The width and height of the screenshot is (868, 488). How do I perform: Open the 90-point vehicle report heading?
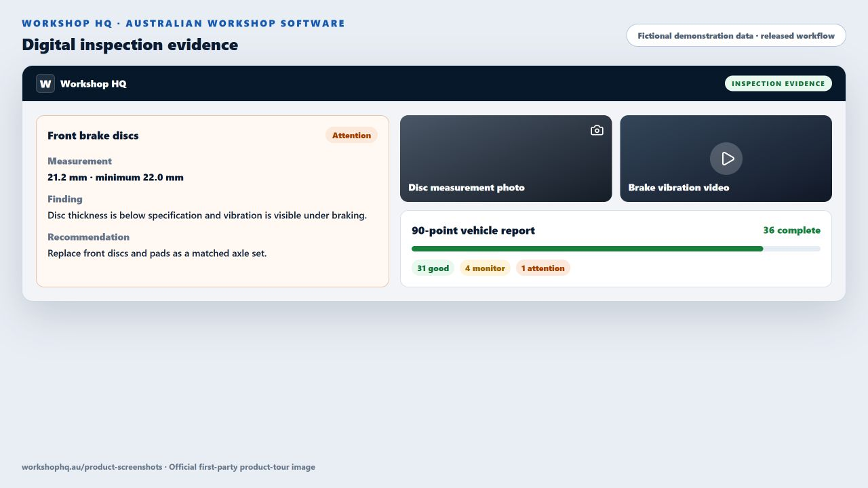pyautogui.click(x=473, y=230)
